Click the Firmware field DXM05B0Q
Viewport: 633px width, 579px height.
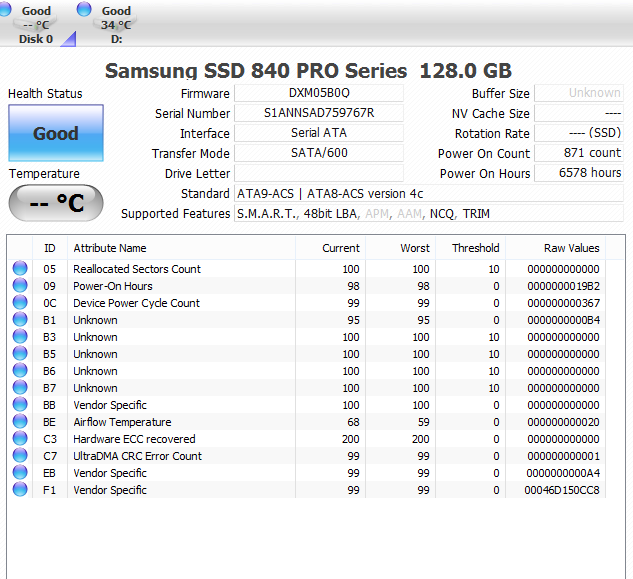click(x=319, y=93)
